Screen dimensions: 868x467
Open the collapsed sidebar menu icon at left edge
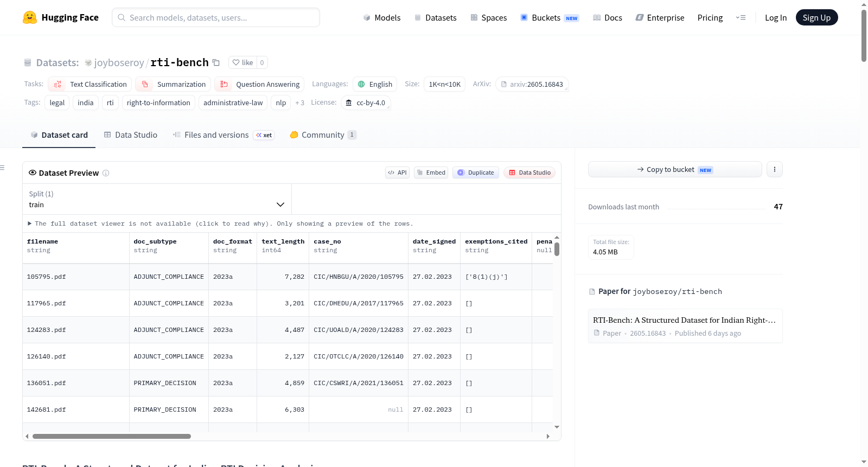[x=2, y=168]
